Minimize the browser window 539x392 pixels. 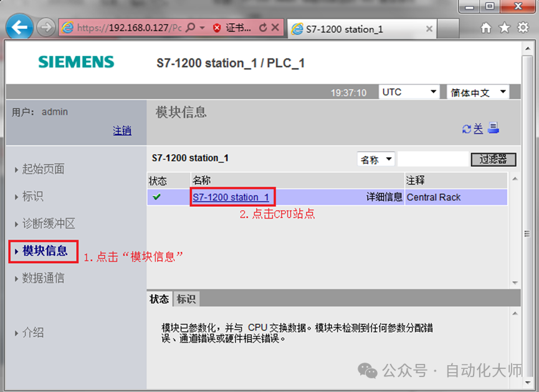470,6
